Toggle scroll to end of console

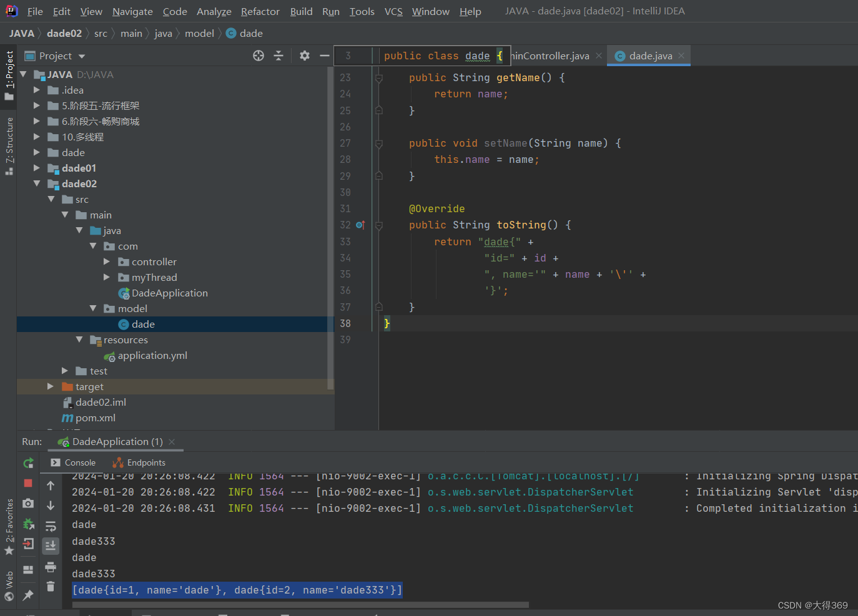pos(51,546)
